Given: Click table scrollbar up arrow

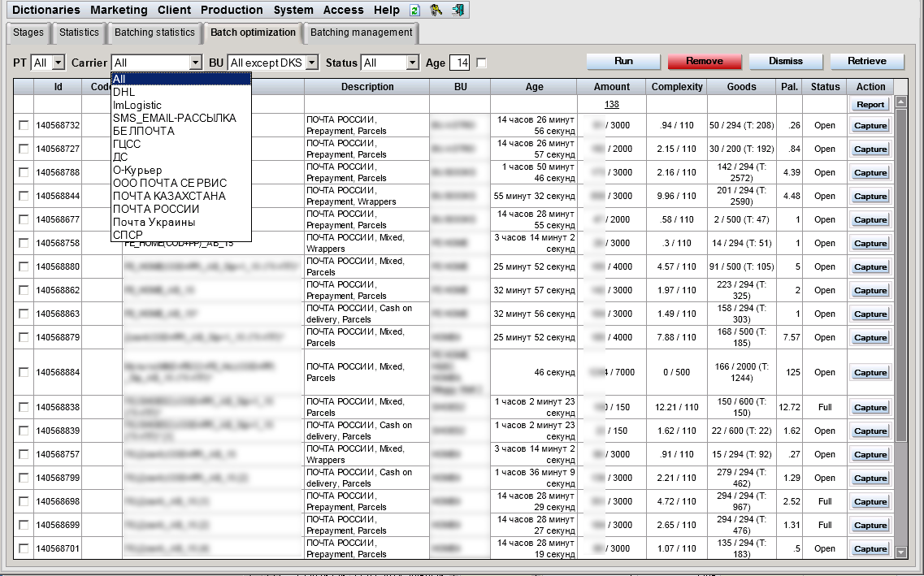Looking at the screenshot, I should click(900, 102).
